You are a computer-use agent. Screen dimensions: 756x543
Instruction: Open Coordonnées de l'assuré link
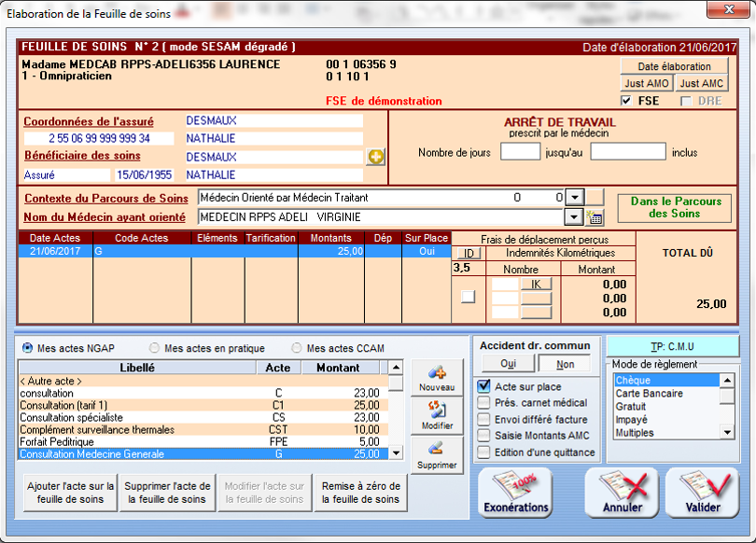click(89, 121)
